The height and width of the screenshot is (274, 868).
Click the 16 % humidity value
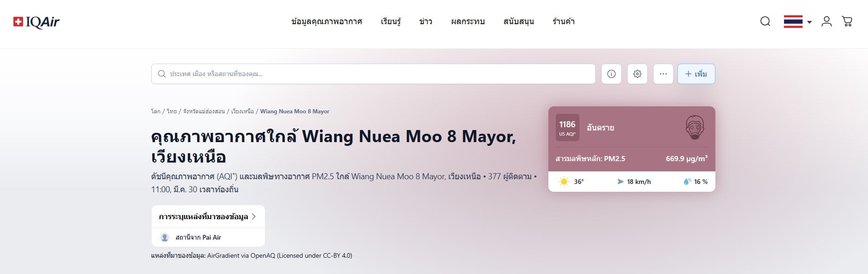701,182
